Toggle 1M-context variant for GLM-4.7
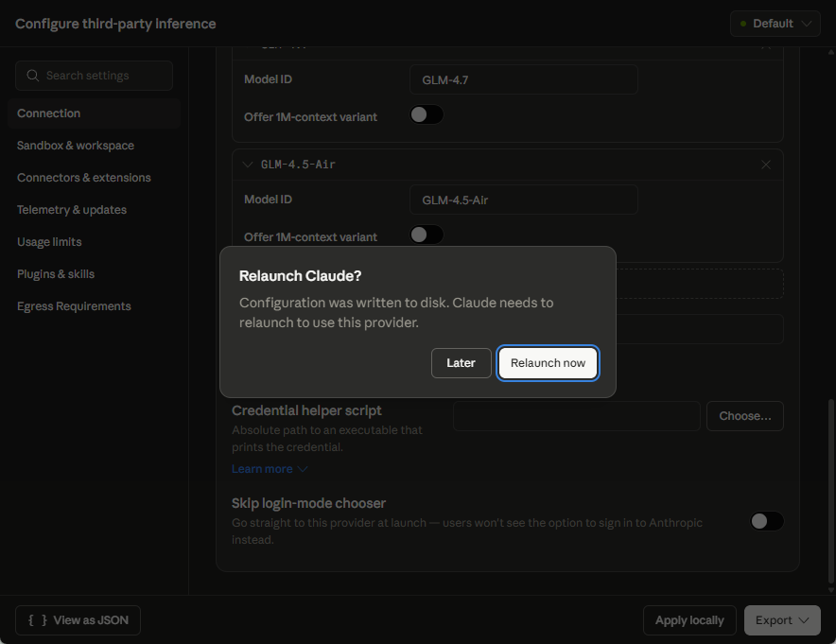This screenshot has height=644, width=836. tap(427, 114)
